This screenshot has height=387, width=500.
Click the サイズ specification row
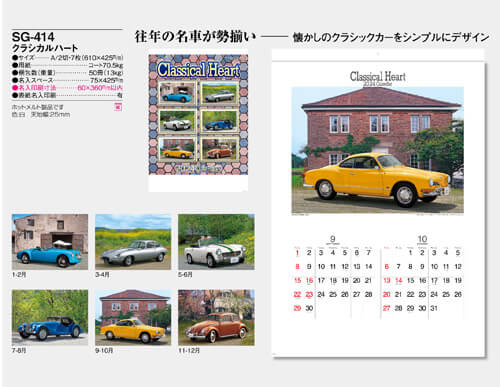click(67, 57)
